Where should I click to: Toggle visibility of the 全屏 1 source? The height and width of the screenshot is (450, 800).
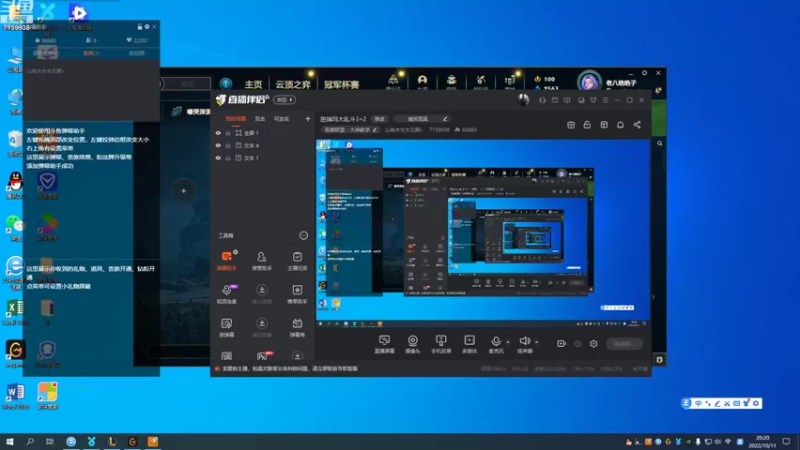click(218, 133)
